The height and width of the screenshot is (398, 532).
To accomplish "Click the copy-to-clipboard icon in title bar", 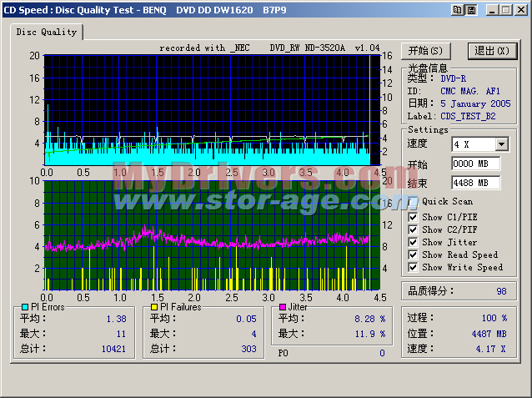I will tap(457, 9).
